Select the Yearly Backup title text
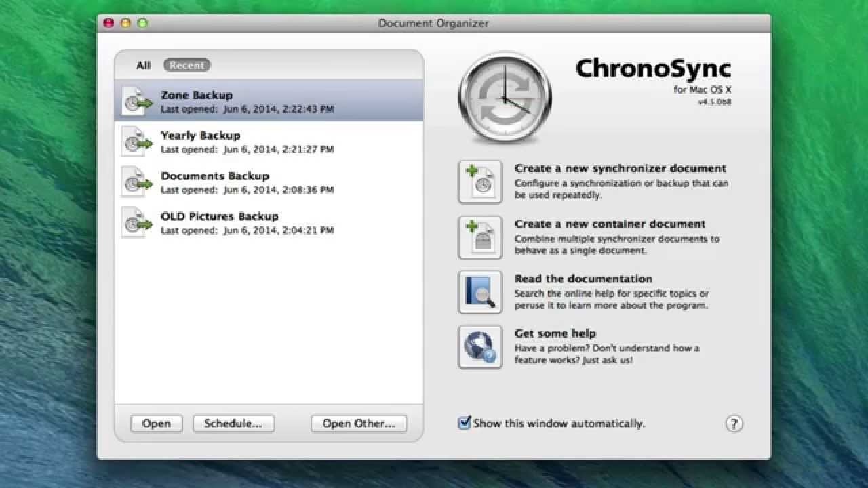The image size is (868, 488). (x=201, y=136)
